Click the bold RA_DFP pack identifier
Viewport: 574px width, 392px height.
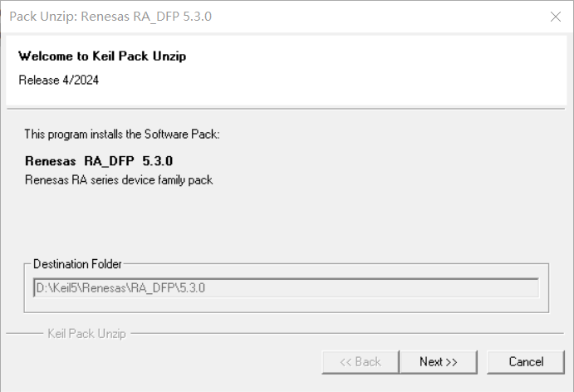[109, 160]
